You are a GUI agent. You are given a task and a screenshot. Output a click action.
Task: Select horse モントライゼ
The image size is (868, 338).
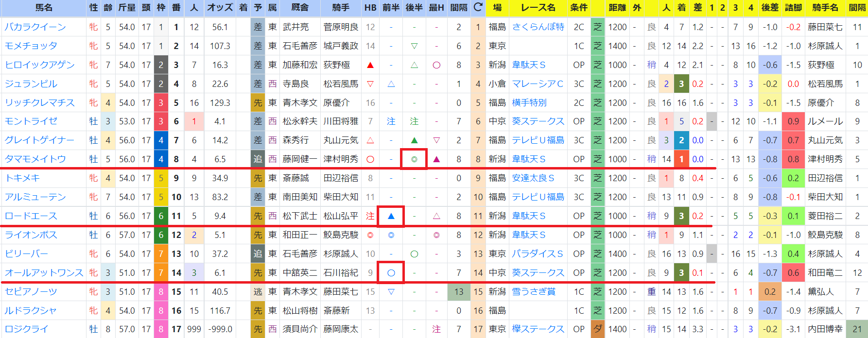pyautogui.click(x=31, y=121)
